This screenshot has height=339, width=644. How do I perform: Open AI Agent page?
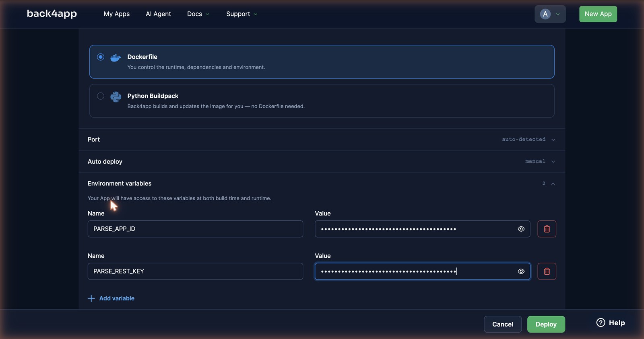click(158, 14)
